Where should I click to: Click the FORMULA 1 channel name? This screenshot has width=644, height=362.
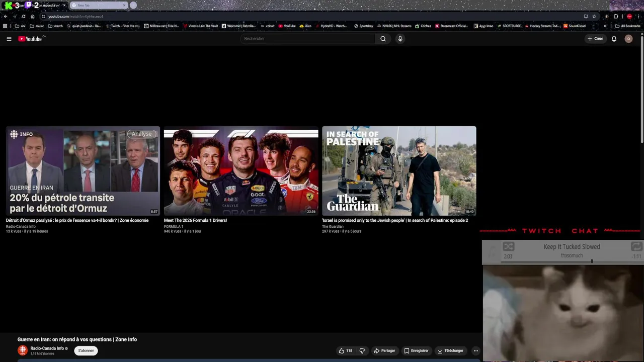pos(174,227)
